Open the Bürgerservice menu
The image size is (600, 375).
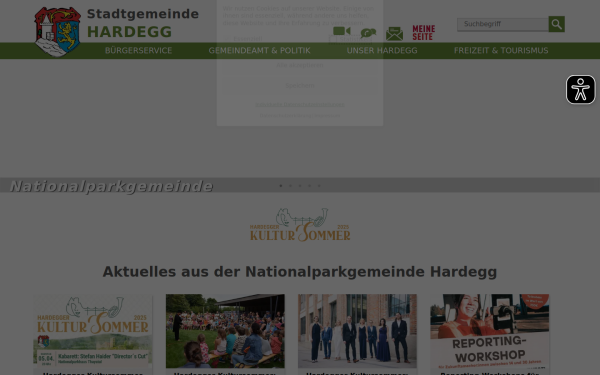click(139, 51)
